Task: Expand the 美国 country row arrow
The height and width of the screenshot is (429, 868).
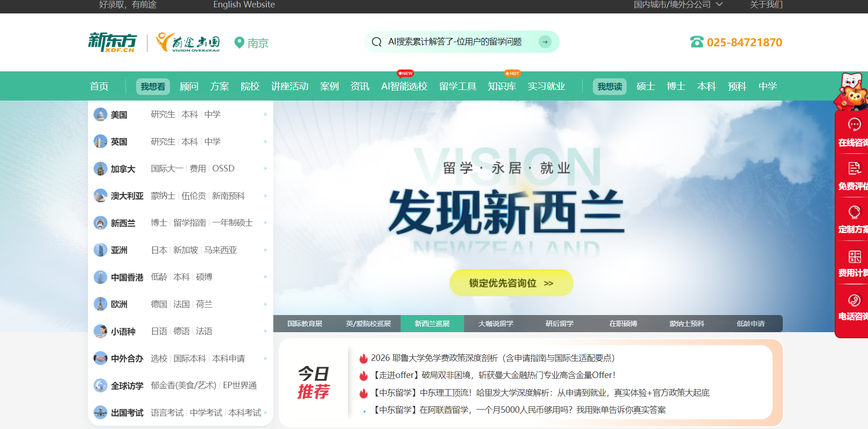Action: pyautogui.click(x=265, y=114)
